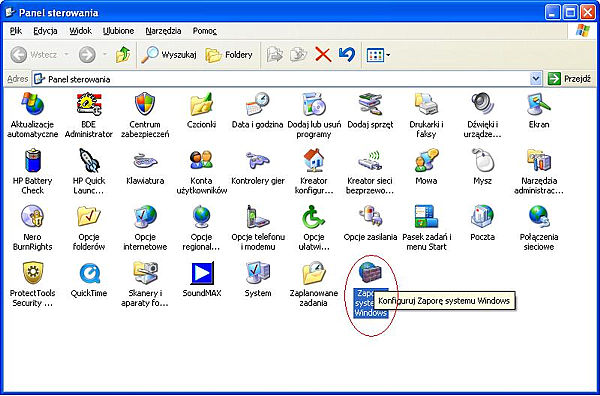Click the Copy To toolbar icon

click(x=298, y=55)
